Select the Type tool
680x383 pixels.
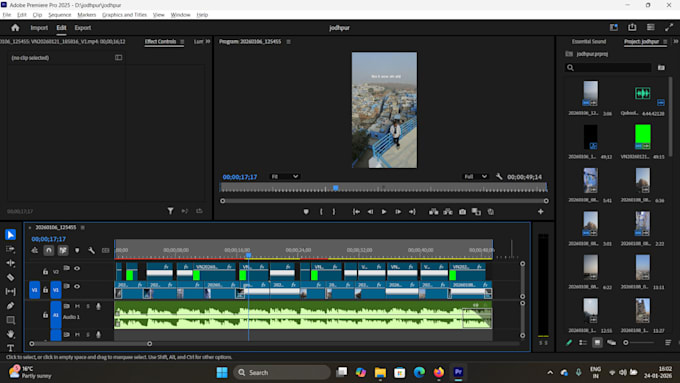(x=10, y=348)
